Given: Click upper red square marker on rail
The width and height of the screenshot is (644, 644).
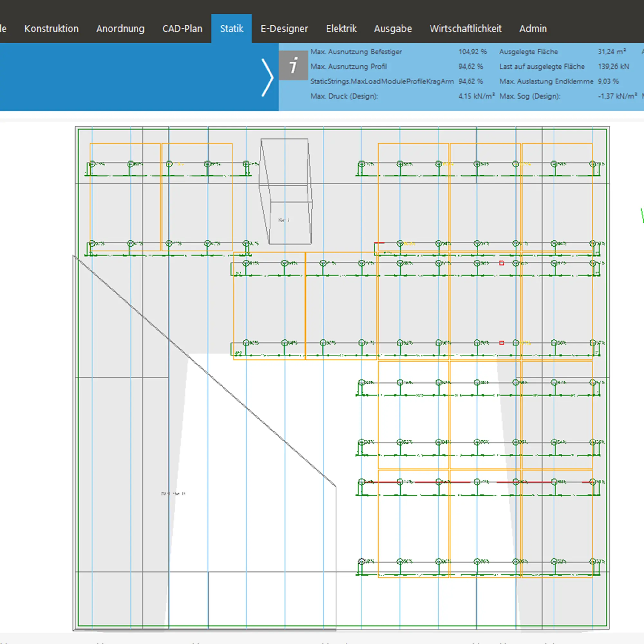Looking at the screenshot, I should tap(502, 263).
